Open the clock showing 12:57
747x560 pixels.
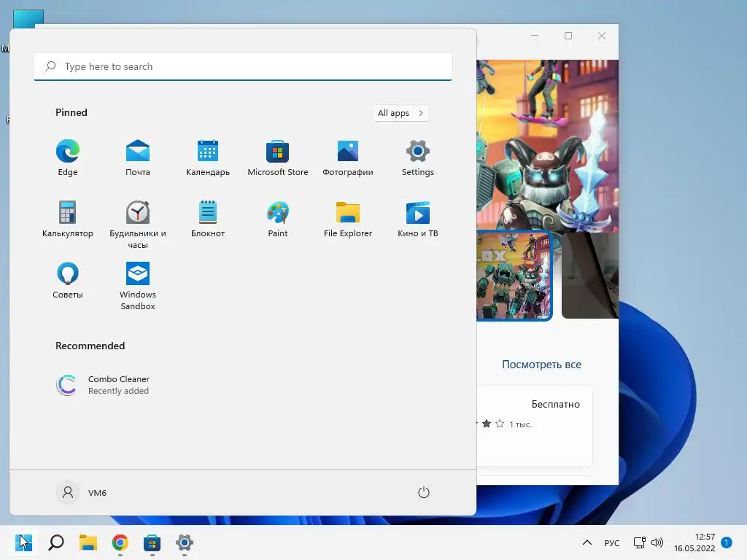[694, 542]
